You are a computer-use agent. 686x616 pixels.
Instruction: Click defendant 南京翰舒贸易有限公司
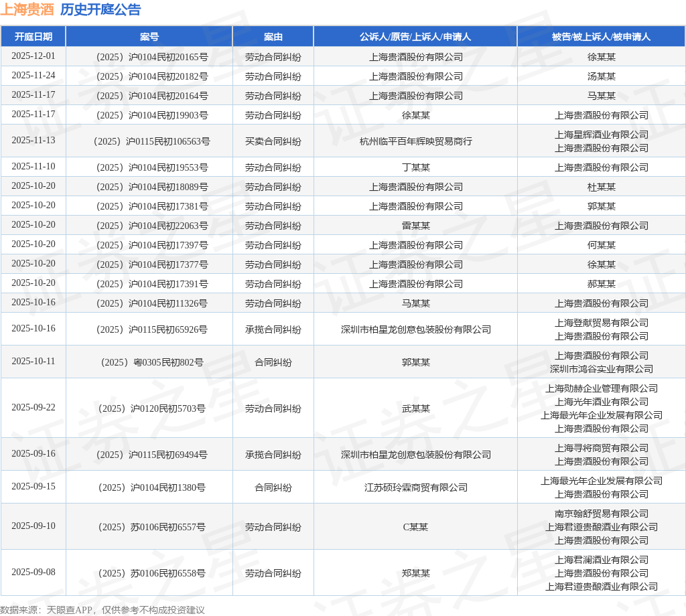[601, 514]
